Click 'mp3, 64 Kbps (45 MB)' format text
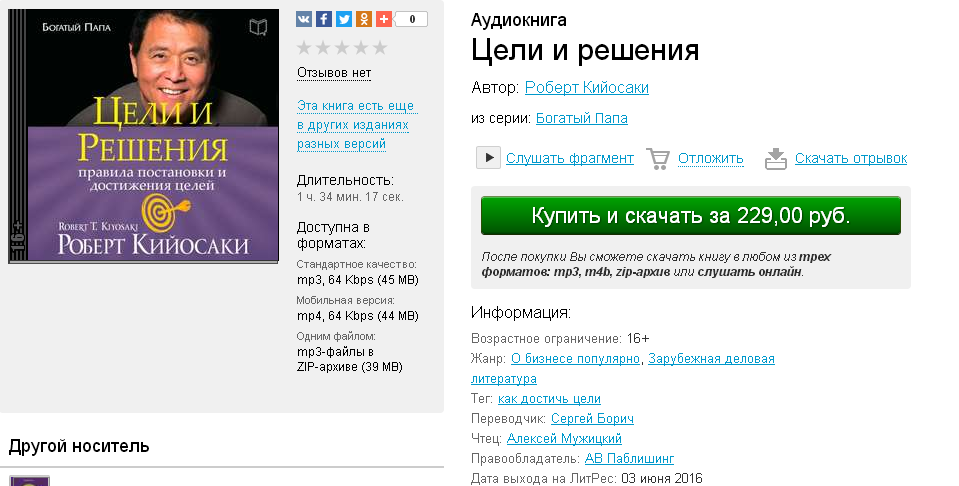The width and height of the screenshot is (959, 486). [x=358, y=280]
